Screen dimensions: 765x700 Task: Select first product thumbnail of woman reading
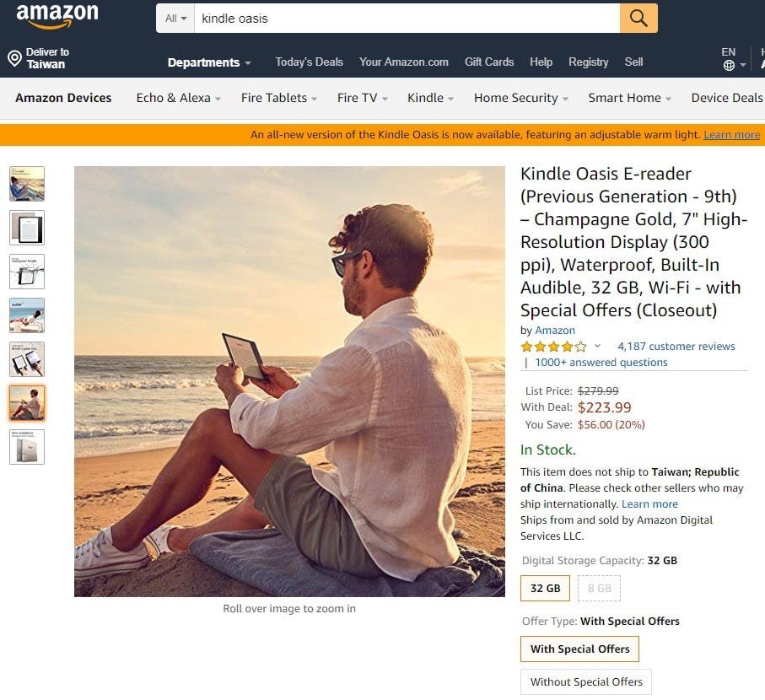pos(27,184)
